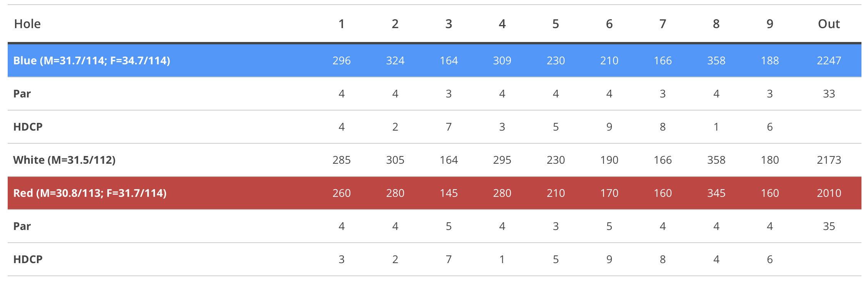The width and height of the screenshot is (868, 287).
Task: Select White total yardage 2173
Action: pos(829,160)
